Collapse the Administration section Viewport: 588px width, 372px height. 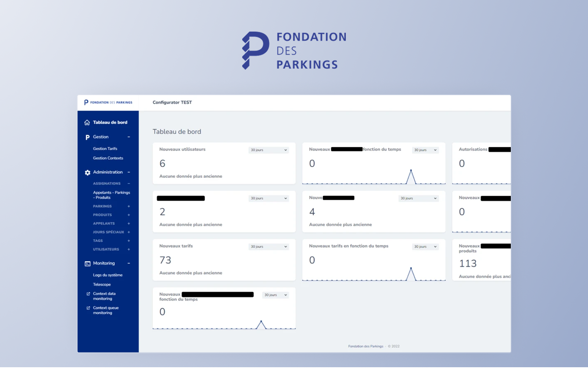129,172
